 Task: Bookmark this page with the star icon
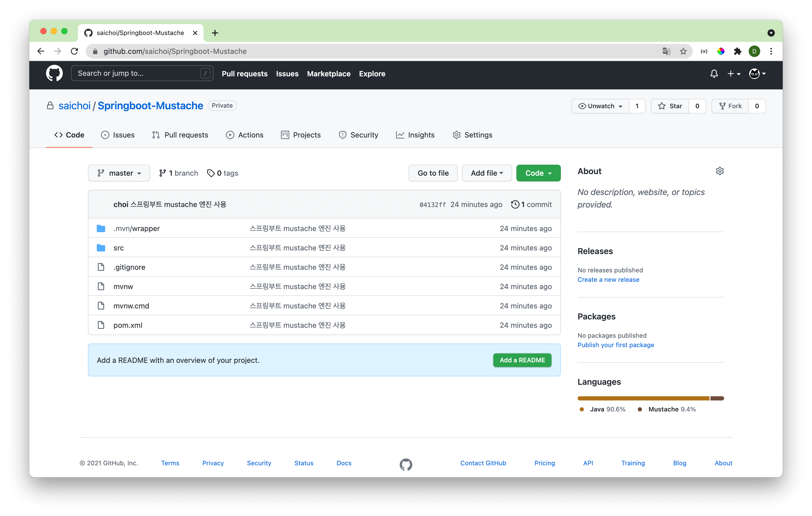click(x=683, y=51)
